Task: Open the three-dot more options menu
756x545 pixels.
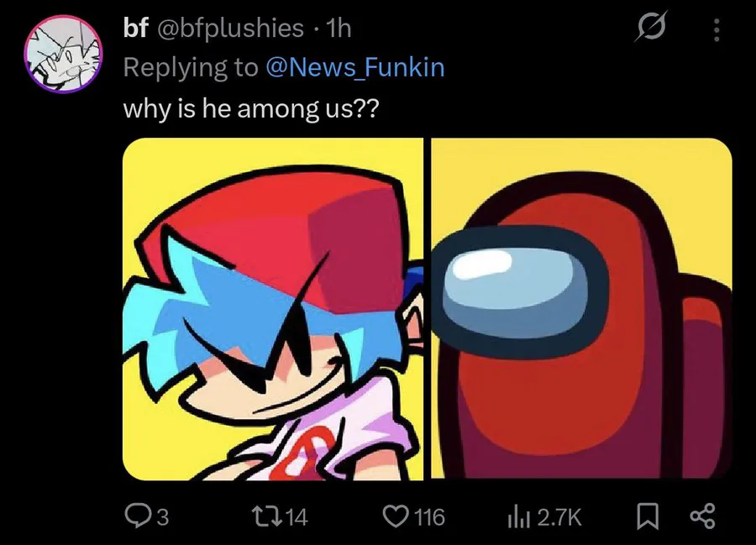Action: coord(717,30)
